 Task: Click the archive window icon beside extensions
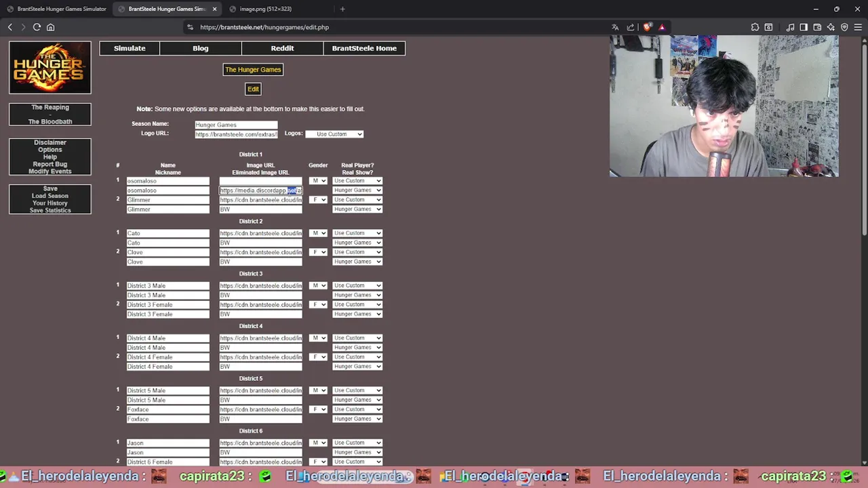768,27
